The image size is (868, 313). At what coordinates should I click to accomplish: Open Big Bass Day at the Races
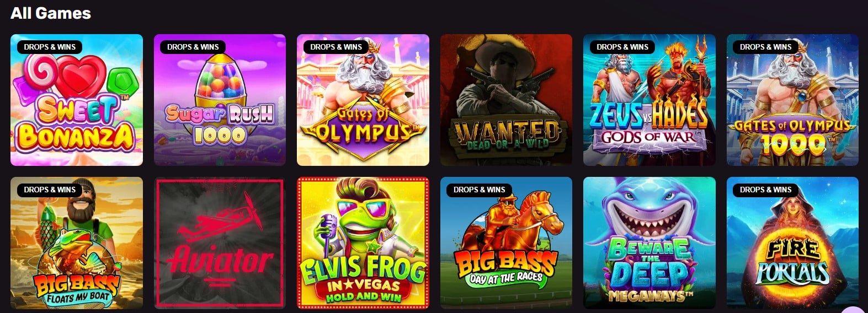pyautogui.click(x=506, y=243)
